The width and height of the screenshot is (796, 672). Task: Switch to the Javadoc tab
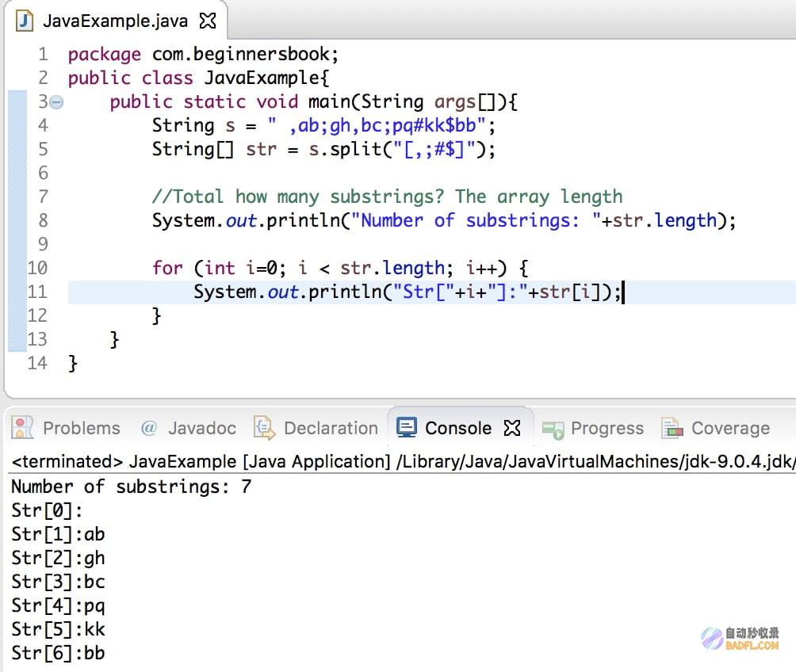tap(202, 428)
